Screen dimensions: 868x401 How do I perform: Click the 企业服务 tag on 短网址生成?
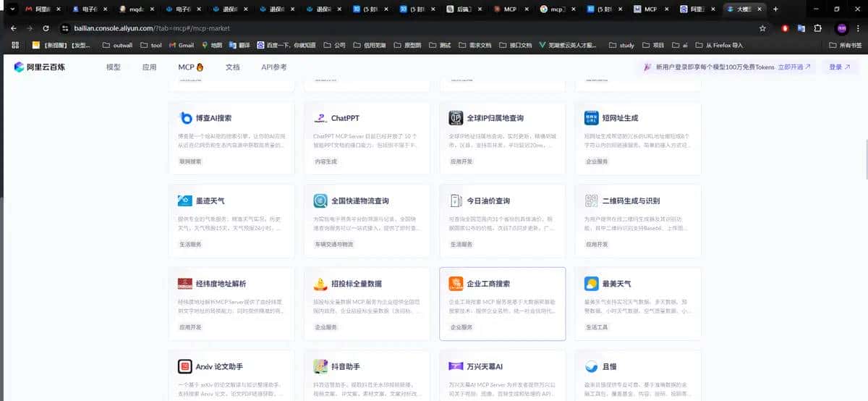[597, 161]
